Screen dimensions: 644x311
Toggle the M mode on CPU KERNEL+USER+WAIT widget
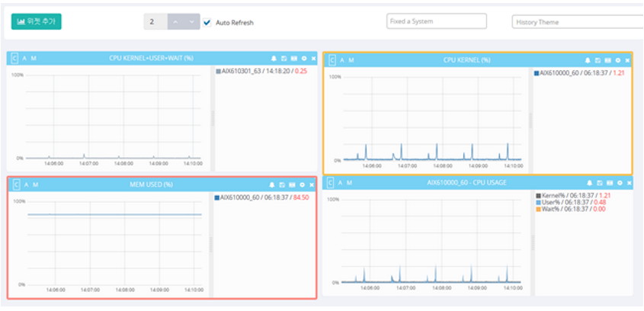[x=34, y=58]
